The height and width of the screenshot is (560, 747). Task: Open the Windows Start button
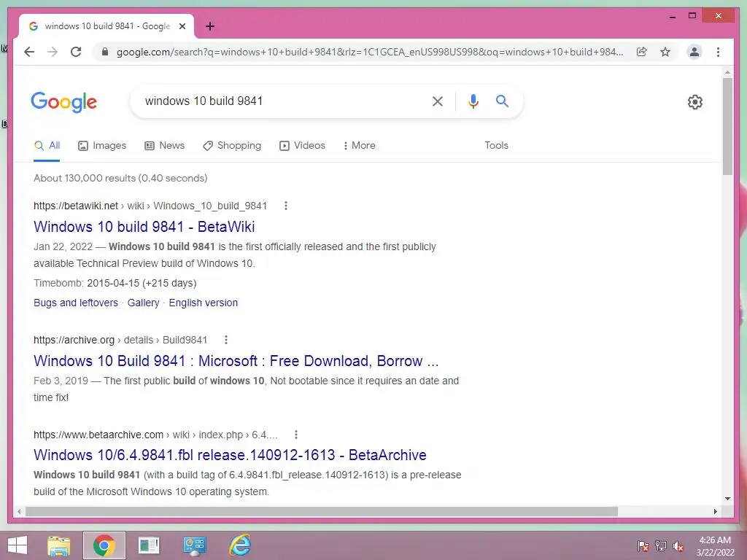point(18,545)
